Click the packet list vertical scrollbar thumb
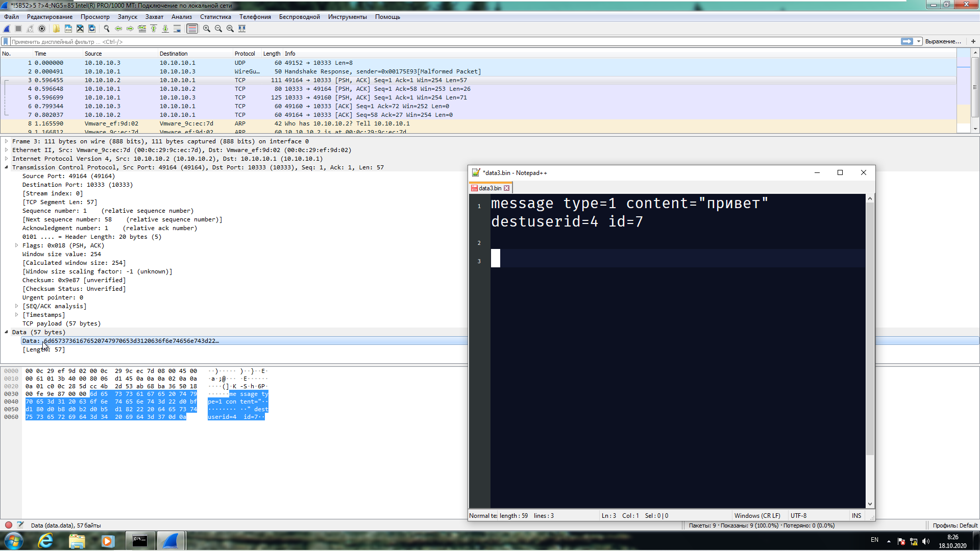Image resolution: width=980 pixels, height=551 pixels. tap(975, 87)
